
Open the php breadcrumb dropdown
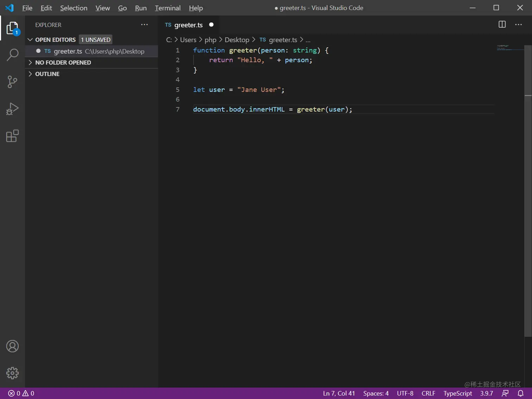point(210,40)
